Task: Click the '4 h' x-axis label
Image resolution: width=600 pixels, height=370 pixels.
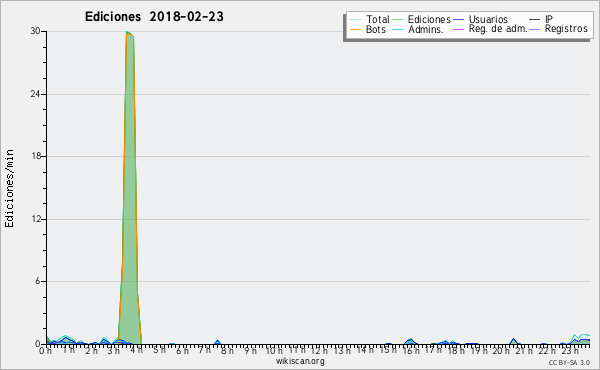Action: 136,350
